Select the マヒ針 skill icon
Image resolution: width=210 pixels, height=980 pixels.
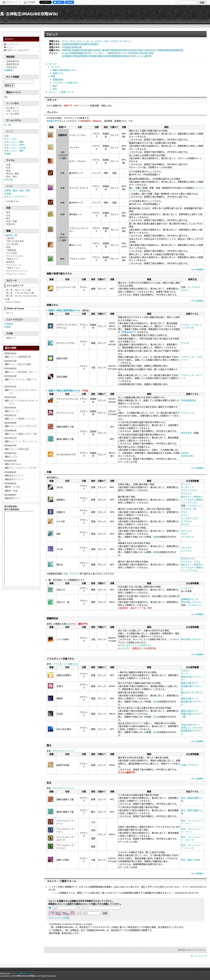tap(50, 549)
